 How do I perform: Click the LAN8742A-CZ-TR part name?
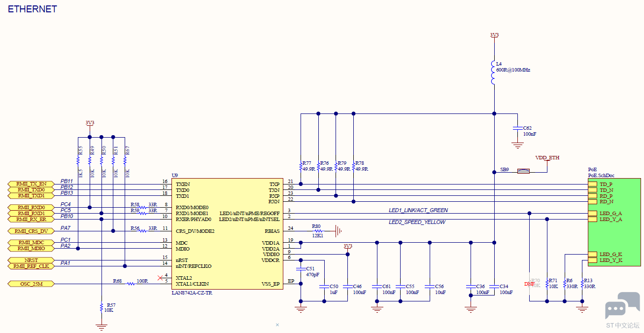(x=192, y=293)
